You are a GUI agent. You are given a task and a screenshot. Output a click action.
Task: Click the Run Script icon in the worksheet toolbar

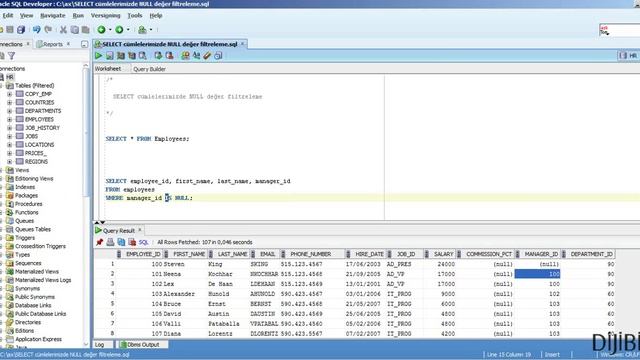[109, 56]
